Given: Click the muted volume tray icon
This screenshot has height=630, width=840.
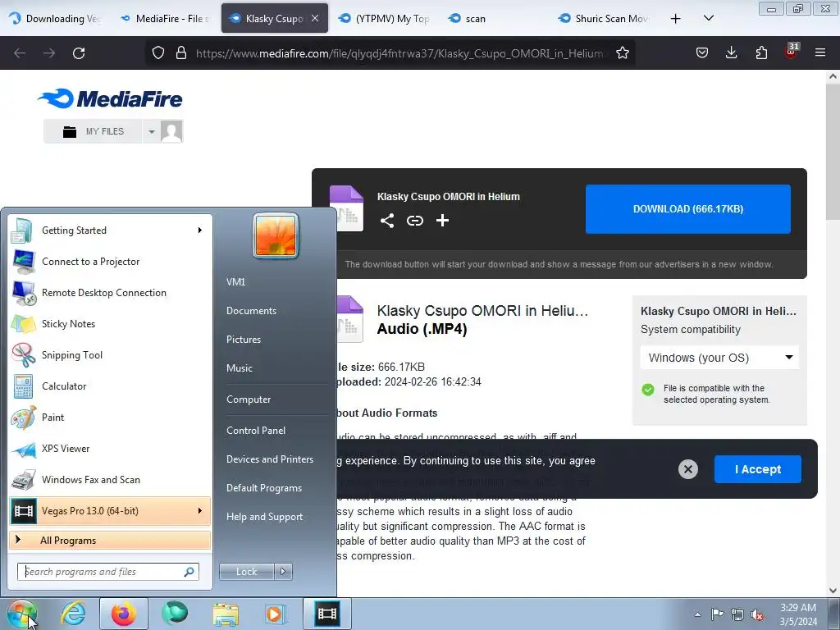Looking at the screenshot, I should pos(757,614).
